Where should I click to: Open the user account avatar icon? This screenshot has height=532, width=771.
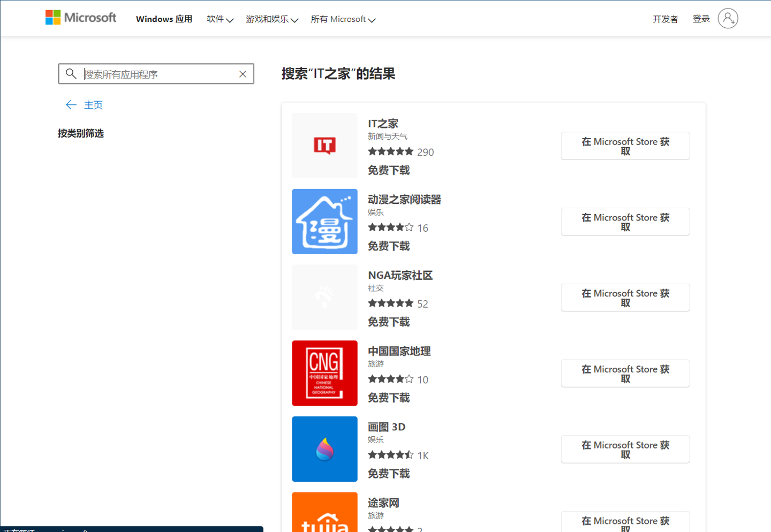[728, 19]
